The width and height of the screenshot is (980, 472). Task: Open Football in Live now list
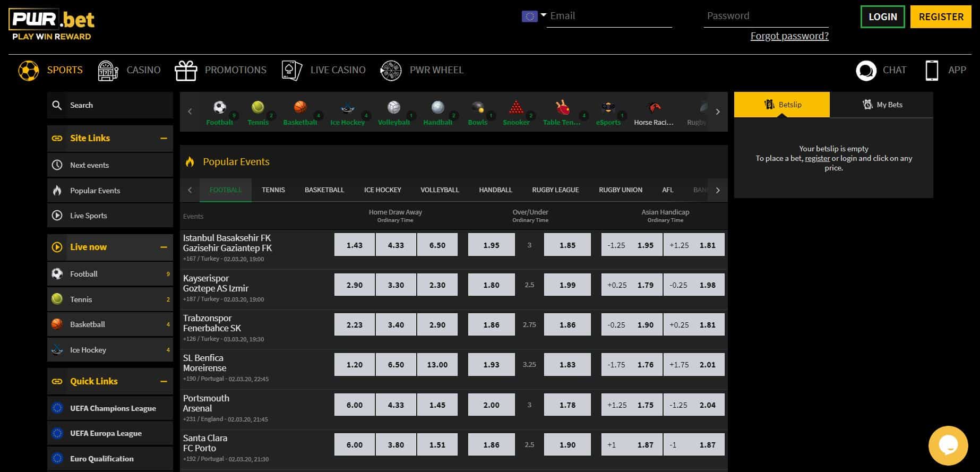[110, 274]
